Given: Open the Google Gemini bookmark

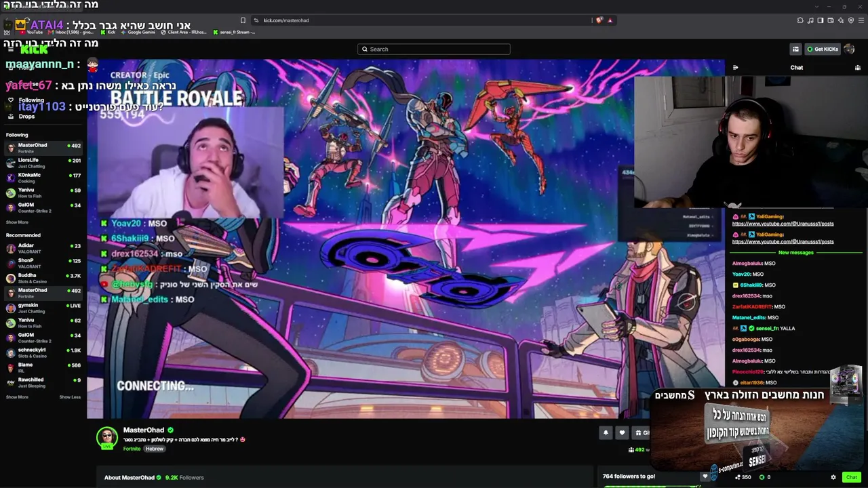Looking at the screenshot, I should (138, 32).
